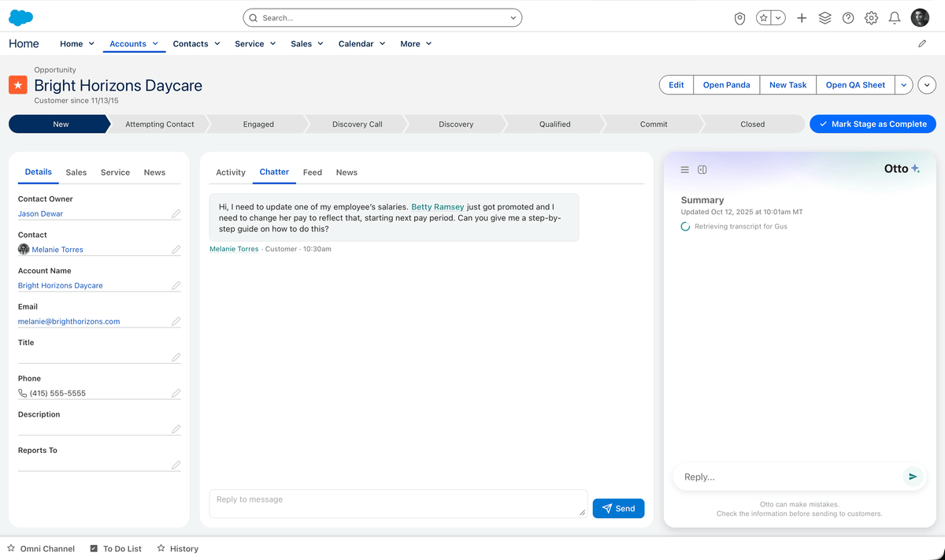Open the help question mark icon
This screenshot has width=945, height=560.
pyautogui.click(x=848, y=17)
